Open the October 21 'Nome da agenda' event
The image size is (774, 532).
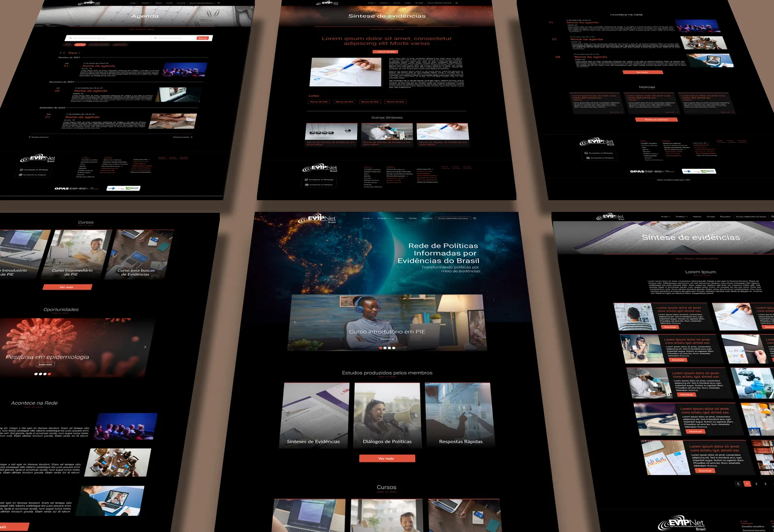(x=99, y=66)
